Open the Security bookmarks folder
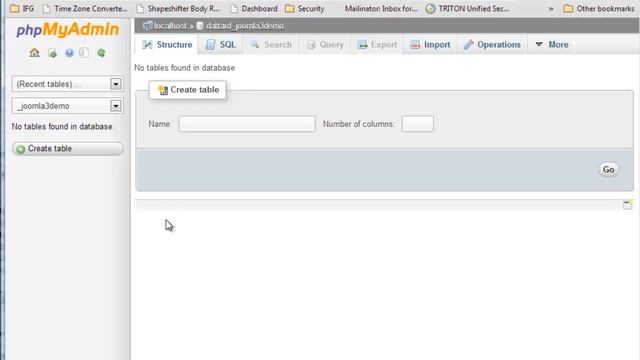 304,8
